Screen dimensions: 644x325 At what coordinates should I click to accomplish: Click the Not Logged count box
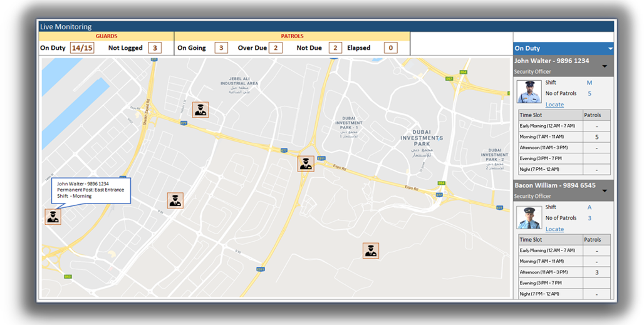coord(155,48)
